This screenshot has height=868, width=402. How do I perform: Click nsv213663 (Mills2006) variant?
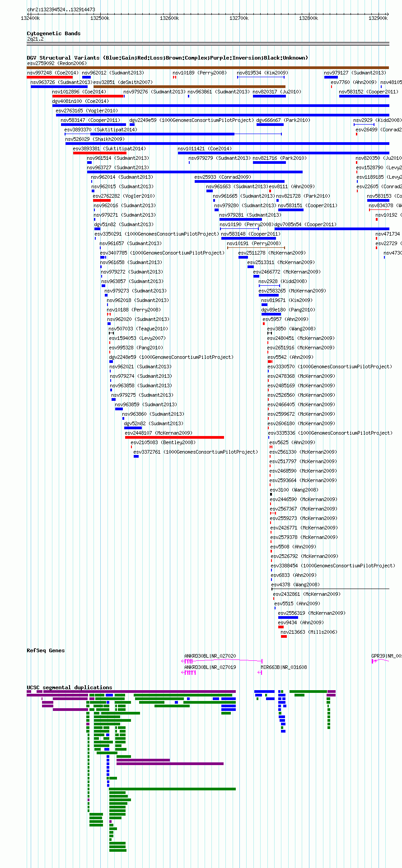tap(284, 636)
